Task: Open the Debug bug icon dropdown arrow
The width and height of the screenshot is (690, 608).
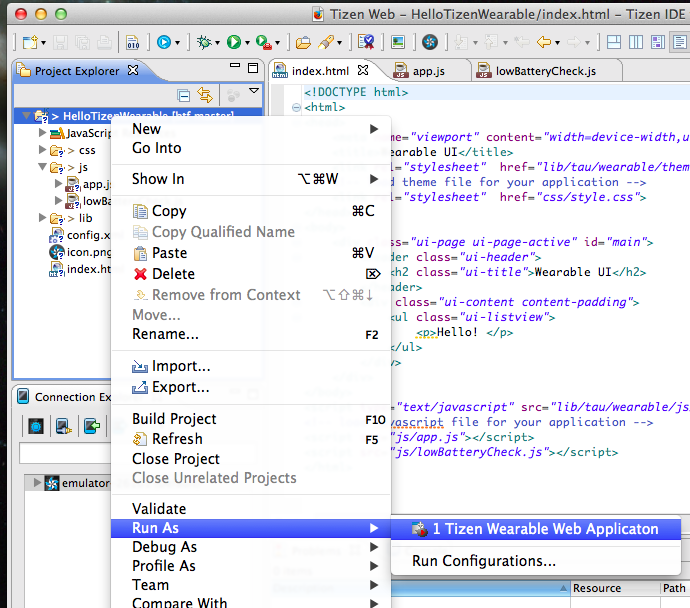Action: 217,43
